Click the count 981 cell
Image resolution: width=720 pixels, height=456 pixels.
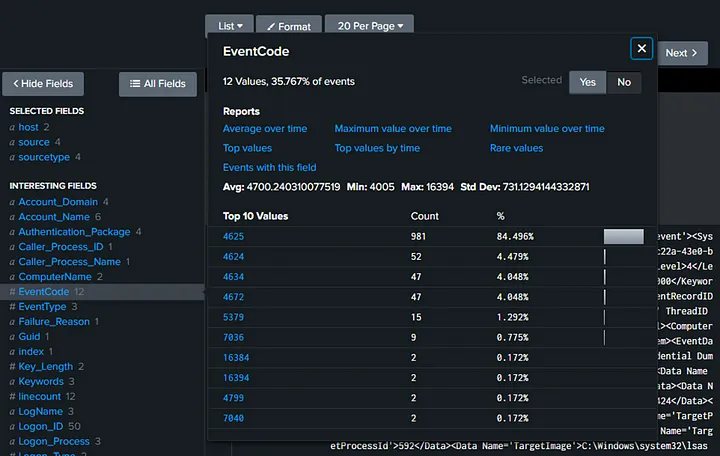pos(418,236)
